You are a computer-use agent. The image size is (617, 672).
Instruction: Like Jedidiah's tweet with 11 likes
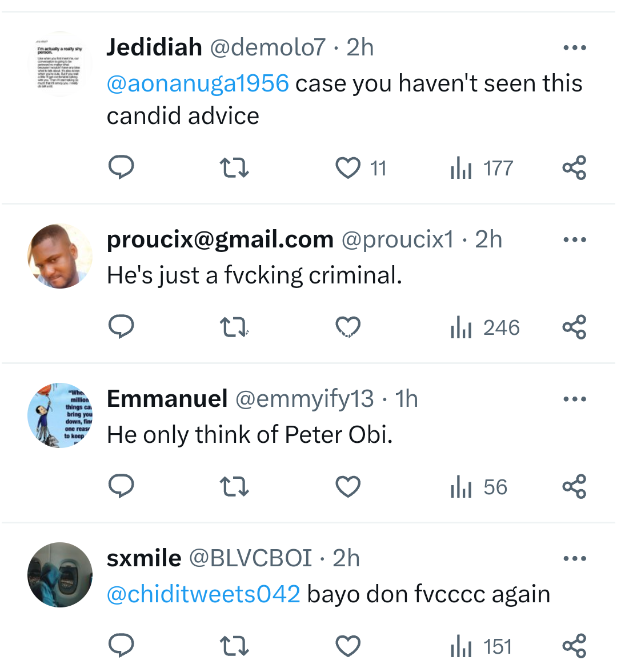click(x=347, y=168)
